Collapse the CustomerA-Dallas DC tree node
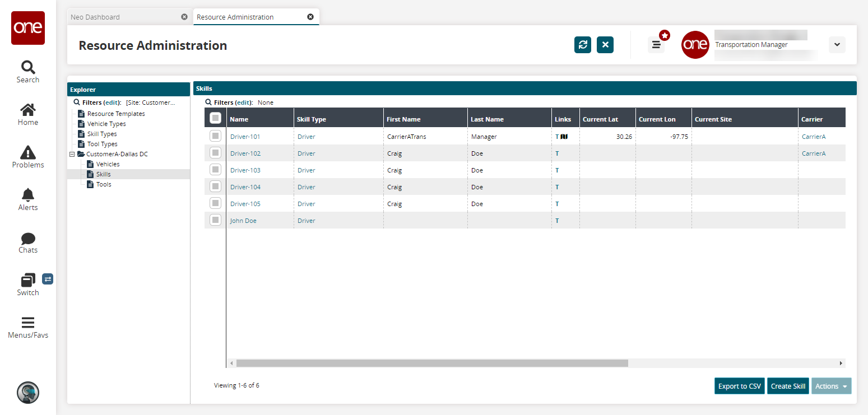Screen dimensions: 868x415 [72, 154]
